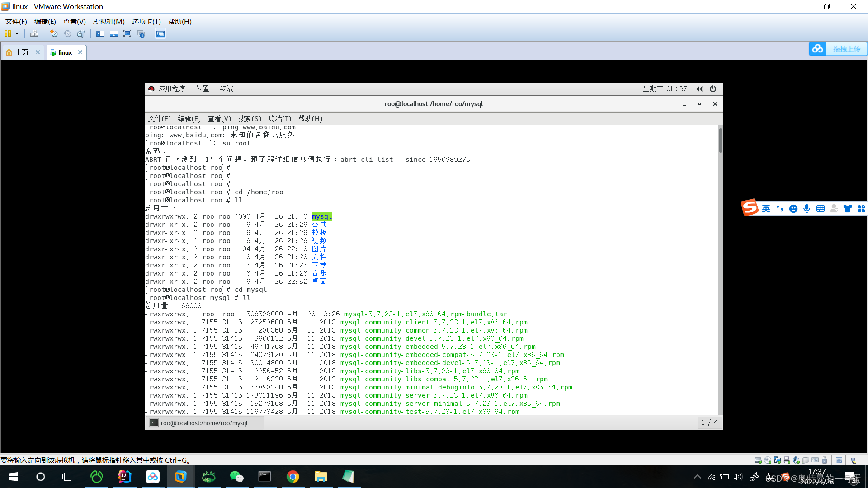Image resolution: width=868 pixels, height=488 pixels.
Task: Click the pause/suspend virtual machine icon
Action: pos(8,33)
